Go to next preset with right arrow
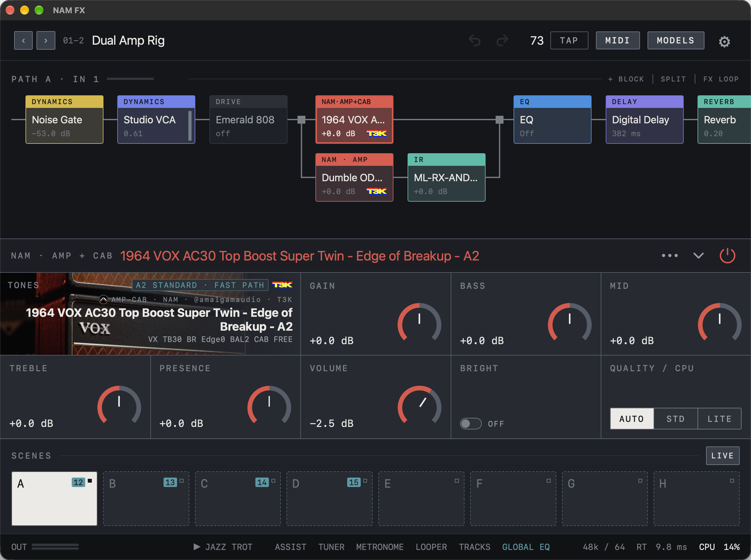Image resolution: width=751 pixels, height=560 pixels. coord(46,41)
